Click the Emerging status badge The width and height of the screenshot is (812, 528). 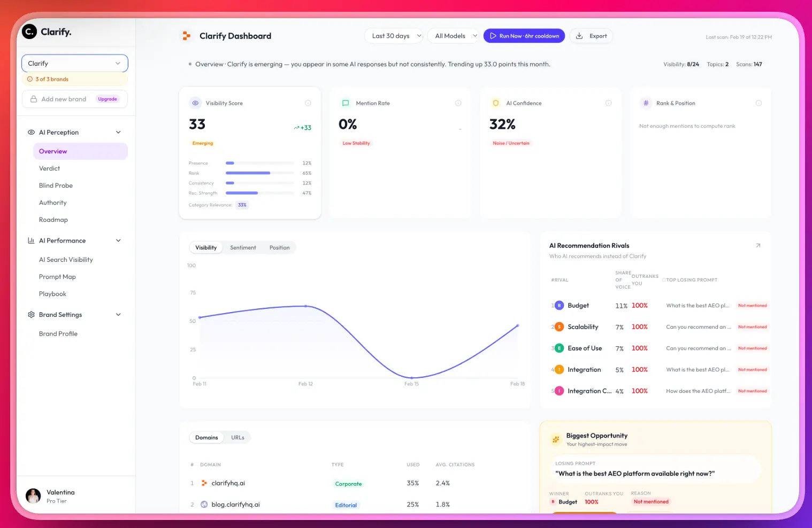[x=203, y=143]
